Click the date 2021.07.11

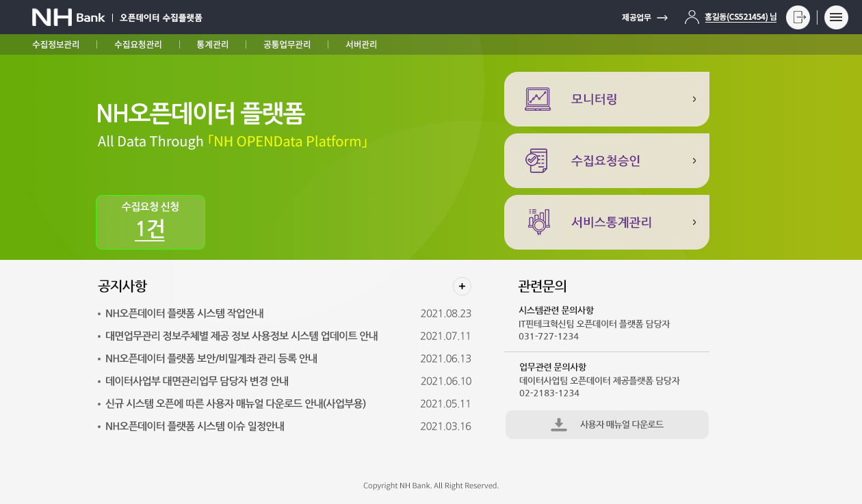[446, 336]
